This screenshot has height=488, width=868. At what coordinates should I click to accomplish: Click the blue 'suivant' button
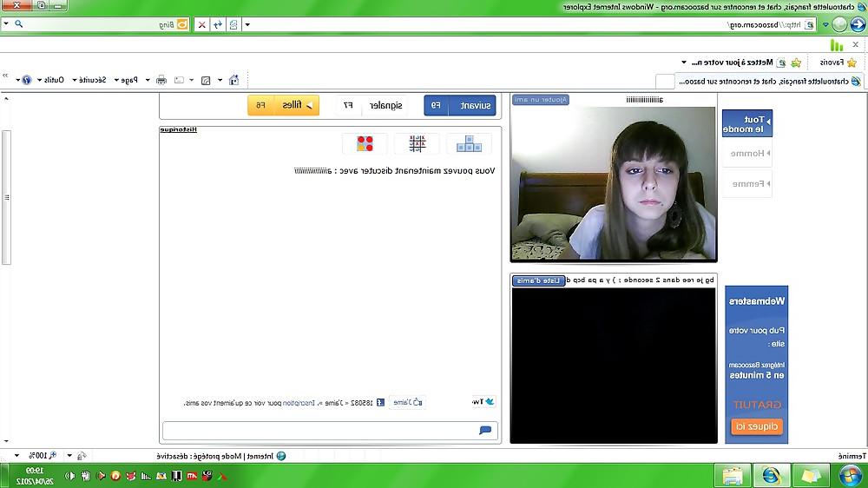(473, 105)
